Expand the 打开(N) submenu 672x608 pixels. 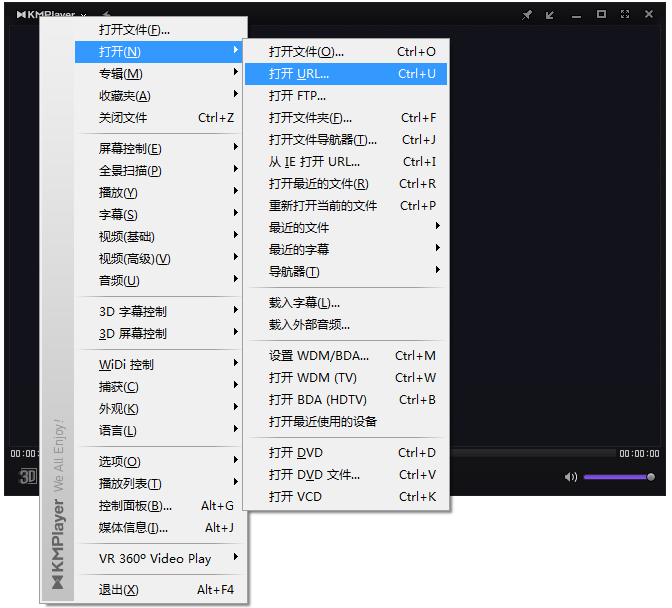point(159,52)
